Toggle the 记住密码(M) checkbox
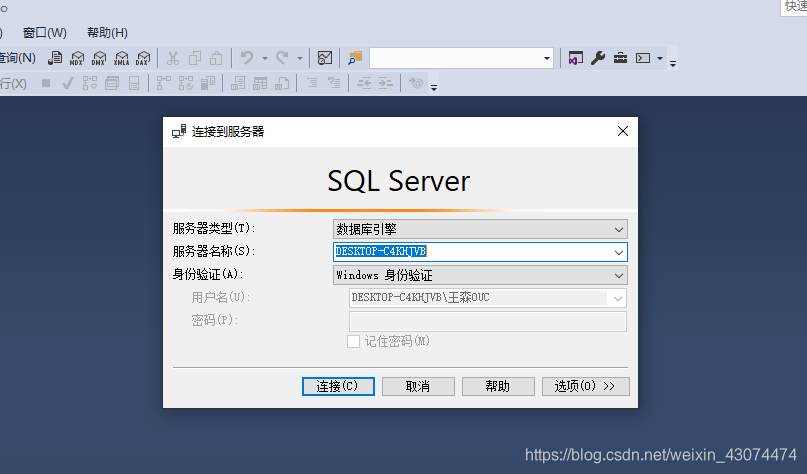Viewport: 807px width, 474px height. pos(353,342)
